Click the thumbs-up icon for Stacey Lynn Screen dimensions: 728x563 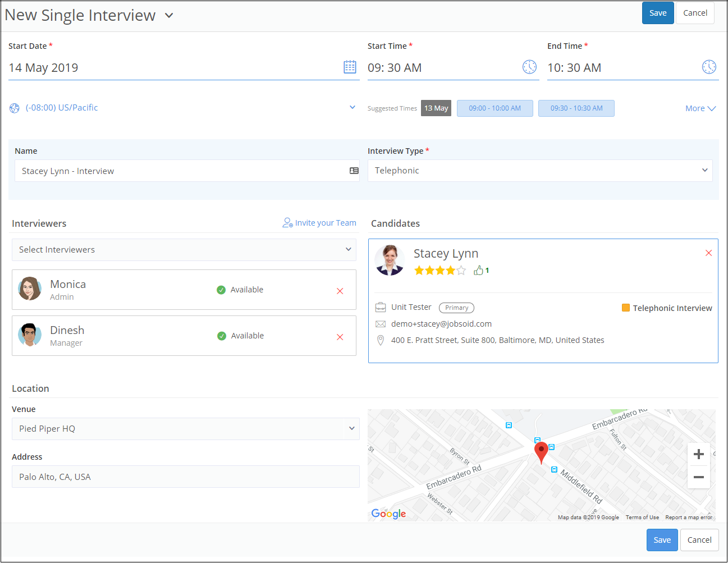478,271
